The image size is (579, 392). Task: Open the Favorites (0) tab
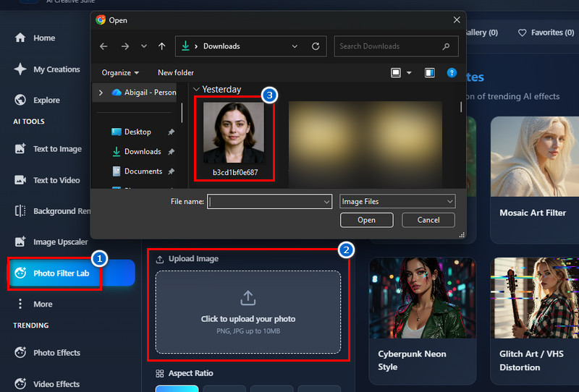(546, 33)
